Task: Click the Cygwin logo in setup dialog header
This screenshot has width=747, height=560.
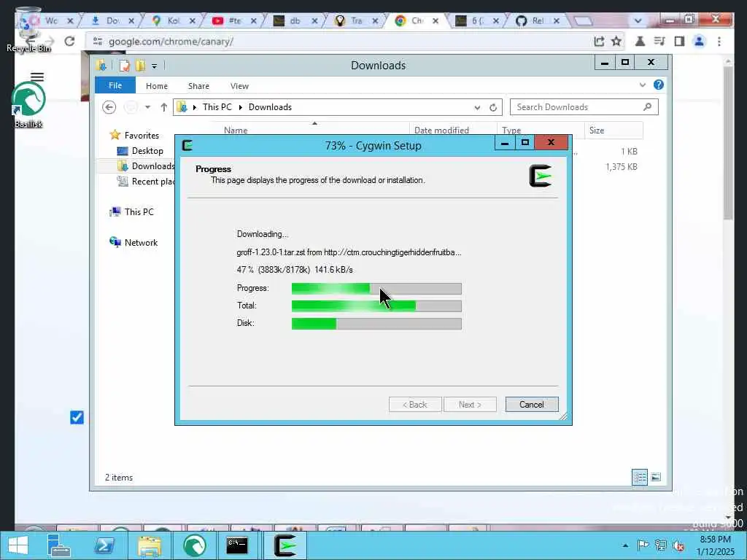Action: [x=541, y=176]
